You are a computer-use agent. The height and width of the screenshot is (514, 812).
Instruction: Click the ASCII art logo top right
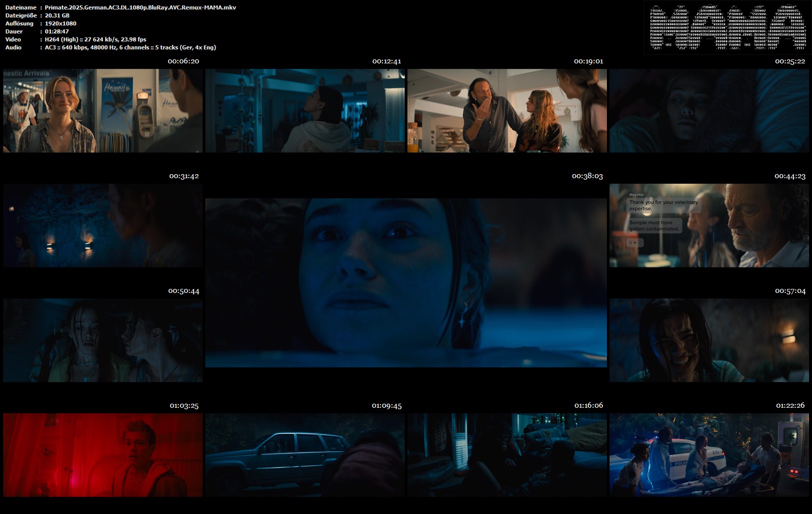point(728,27)
